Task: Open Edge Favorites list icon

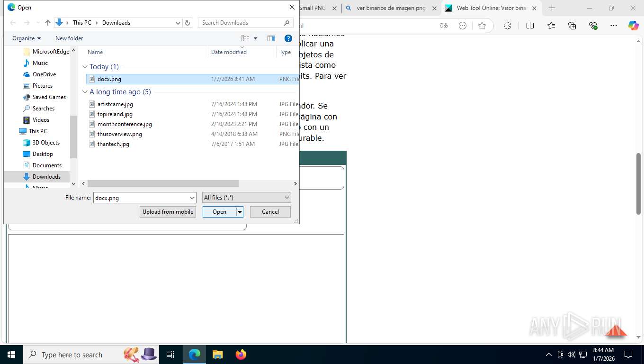Action: click(551, 26)
